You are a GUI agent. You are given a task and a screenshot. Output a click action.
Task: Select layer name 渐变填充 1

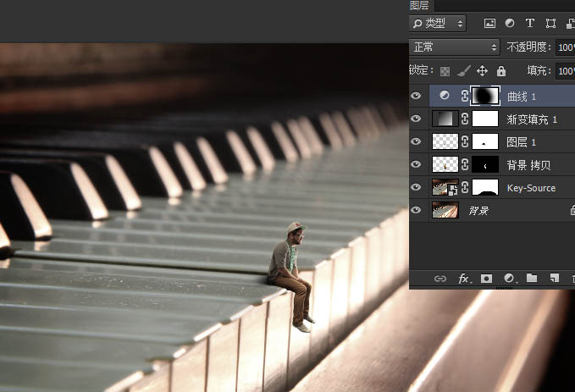532,119
